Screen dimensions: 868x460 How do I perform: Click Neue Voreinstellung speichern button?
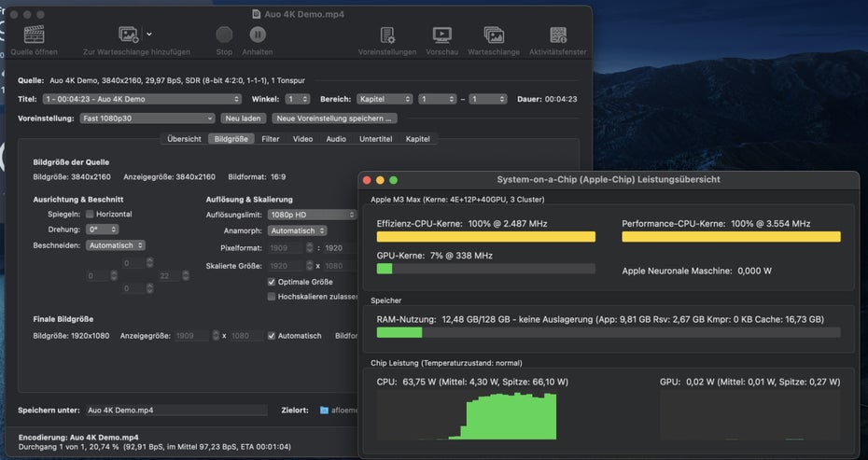click(334, 118)
